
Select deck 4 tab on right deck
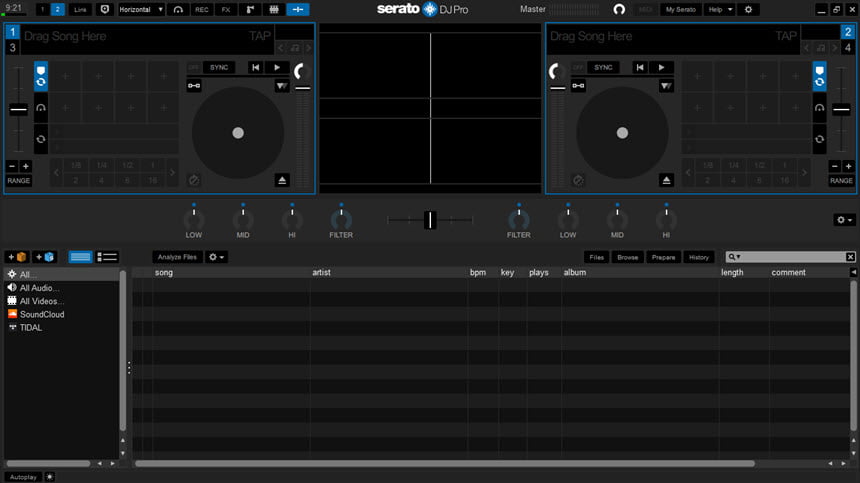[848, 48]
